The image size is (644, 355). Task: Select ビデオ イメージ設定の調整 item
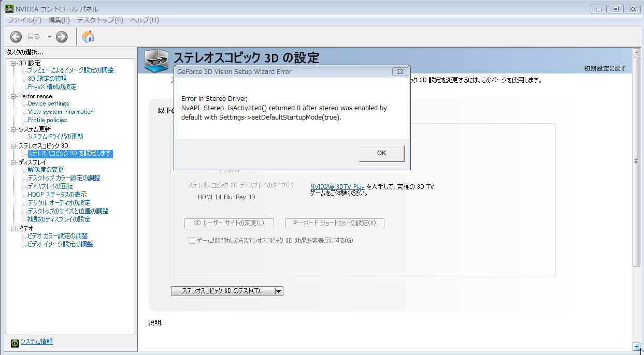(60, 244)
